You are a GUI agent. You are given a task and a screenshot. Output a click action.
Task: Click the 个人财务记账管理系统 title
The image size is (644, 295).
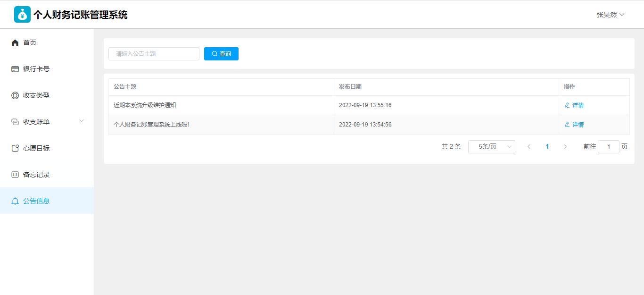81,15
